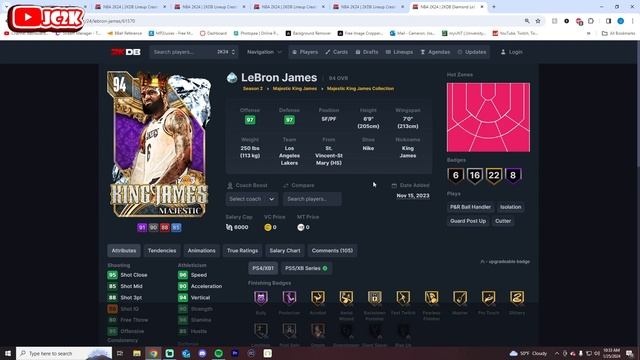Select the Acrobat badge icon
The image size is (640, 360).
(318, 298)
